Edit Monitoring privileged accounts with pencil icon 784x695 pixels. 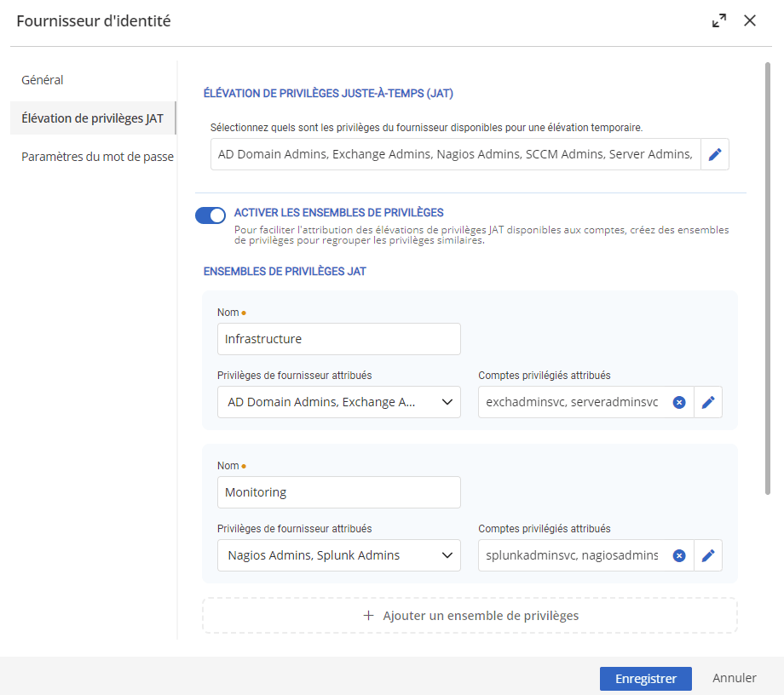(708, 555)
